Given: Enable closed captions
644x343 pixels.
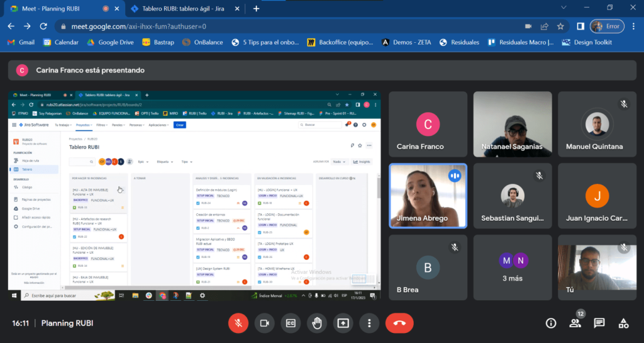Looking at the screenshot, I should [x=291, y=323].
